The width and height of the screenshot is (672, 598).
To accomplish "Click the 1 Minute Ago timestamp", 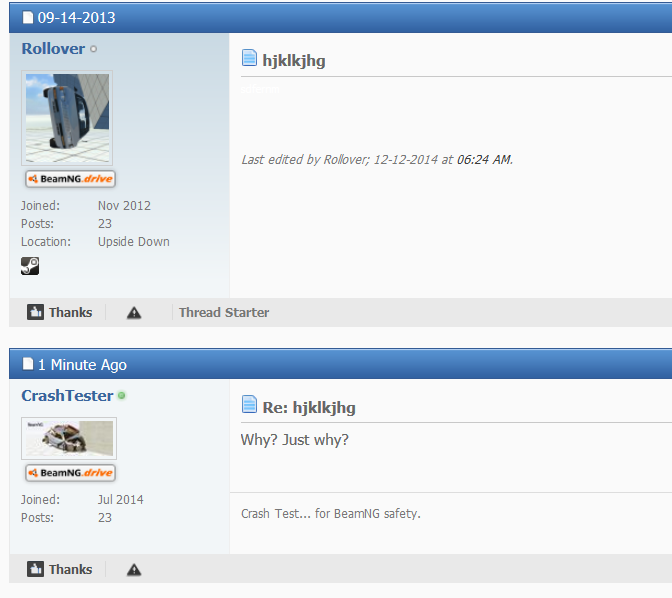I will pyautogui.click(x=82, y=365).
